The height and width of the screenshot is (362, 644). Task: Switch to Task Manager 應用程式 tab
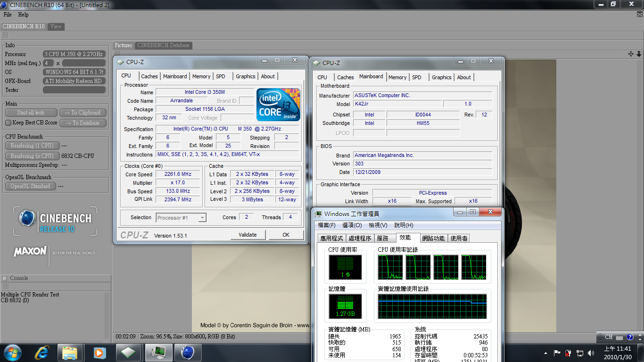coord(332,239)
